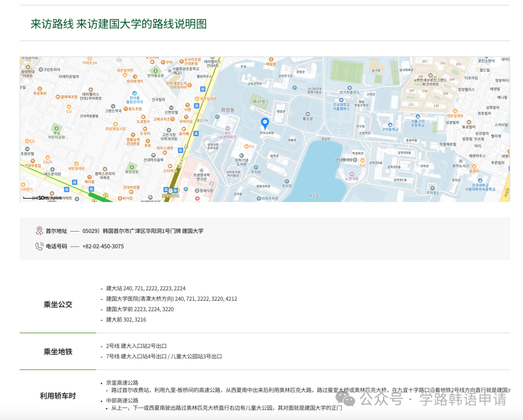Select the KU 시네마테크 cinema icon
523x420 pixels.
[x=228, y=128]
